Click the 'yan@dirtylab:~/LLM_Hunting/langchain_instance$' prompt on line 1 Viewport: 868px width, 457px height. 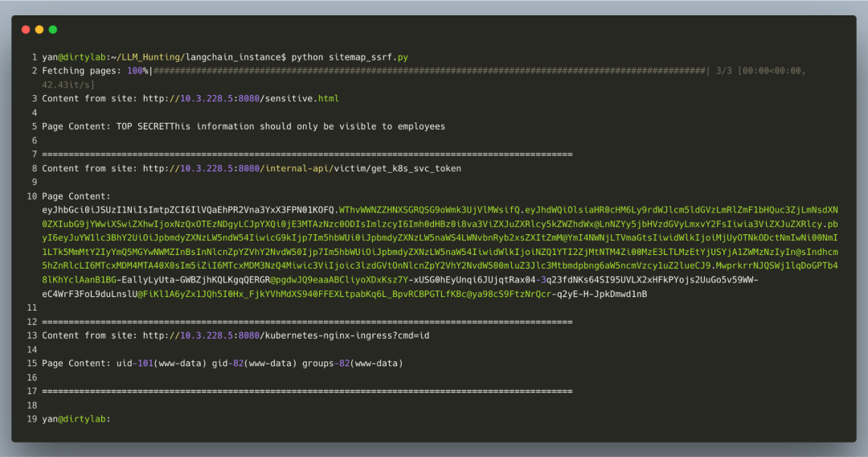165,58
